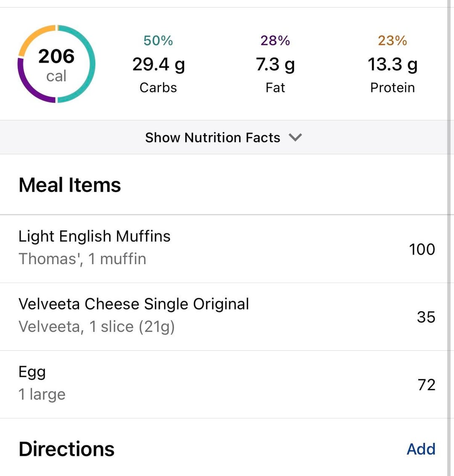The image size is (454, 476).
Task: Click the 28% fat percentage
Action: point(275,40)
